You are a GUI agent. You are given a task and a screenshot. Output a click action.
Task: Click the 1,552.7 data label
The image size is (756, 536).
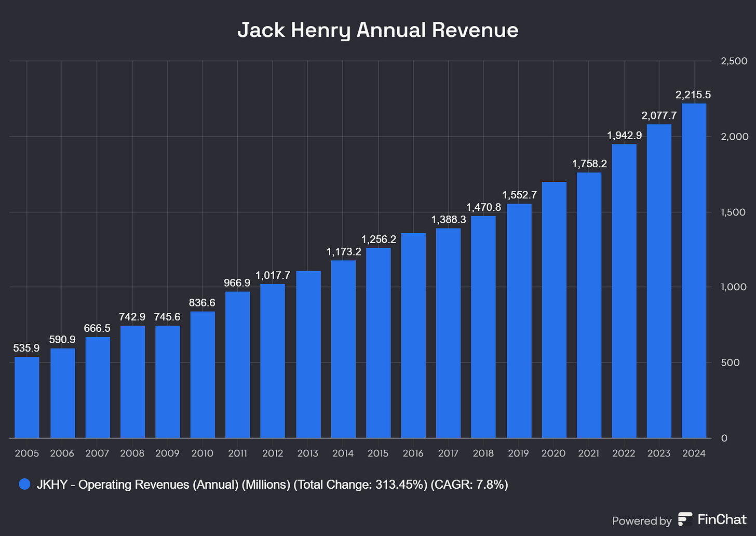pos(519,195)
